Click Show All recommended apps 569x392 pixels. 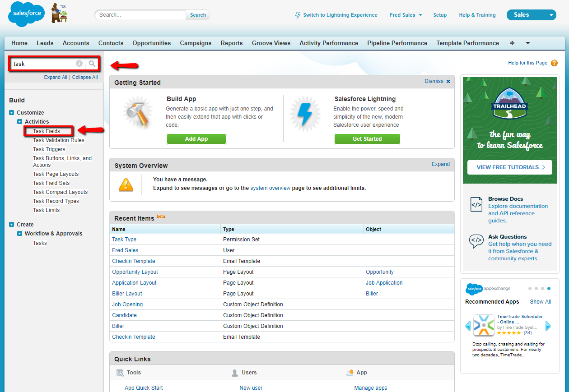point(541,302)
